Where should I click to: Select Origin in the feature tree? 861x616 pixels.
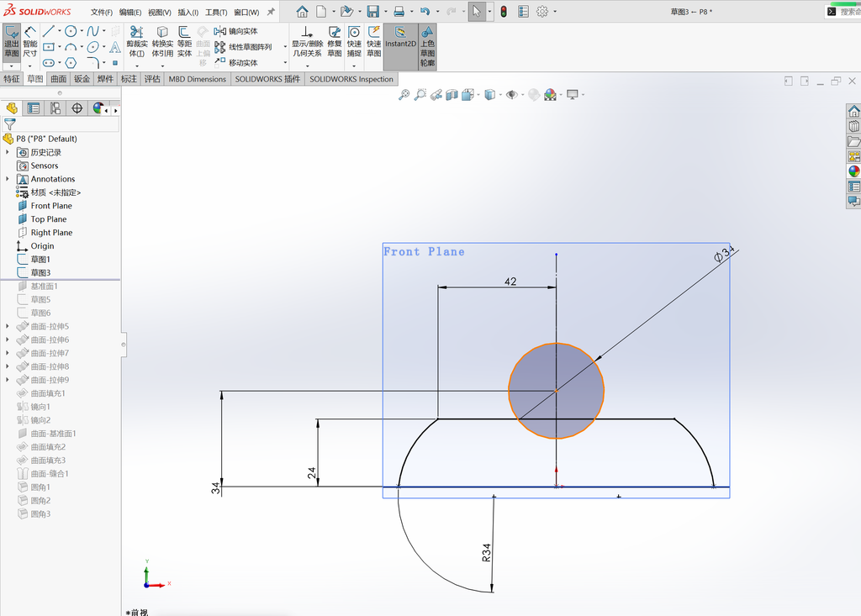tap(42, 246)
